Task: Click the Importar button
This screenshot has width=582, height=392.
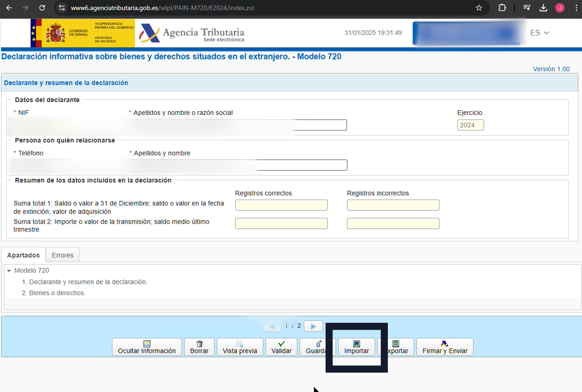Action: (x=356, y=347)
